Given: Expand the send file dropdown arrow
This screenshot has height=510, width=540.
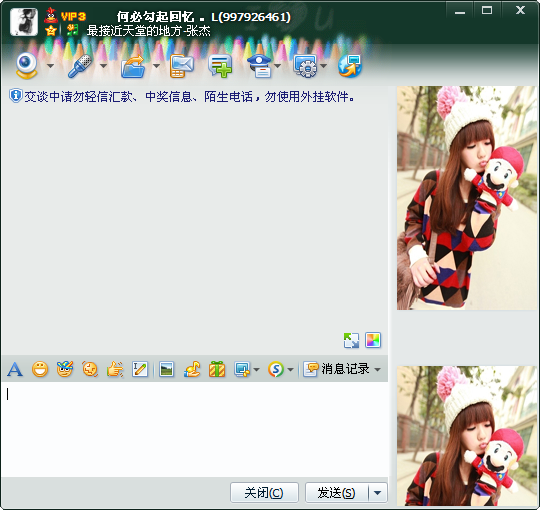Looking at the screenshot, I should [x=156, y=65].
